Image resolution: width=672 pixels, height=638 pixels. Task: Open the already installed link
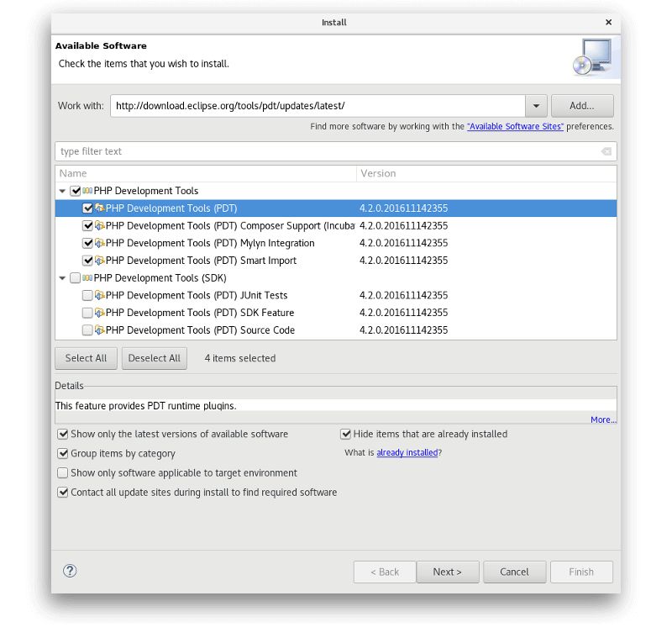[x=408, y=452]
